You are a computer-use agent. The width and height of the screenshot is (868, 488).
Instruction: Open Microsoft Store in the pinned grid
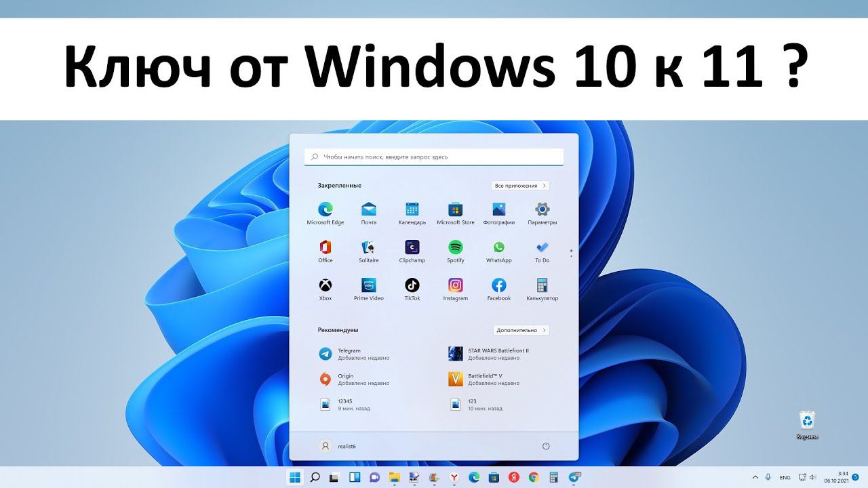point(456,213)
